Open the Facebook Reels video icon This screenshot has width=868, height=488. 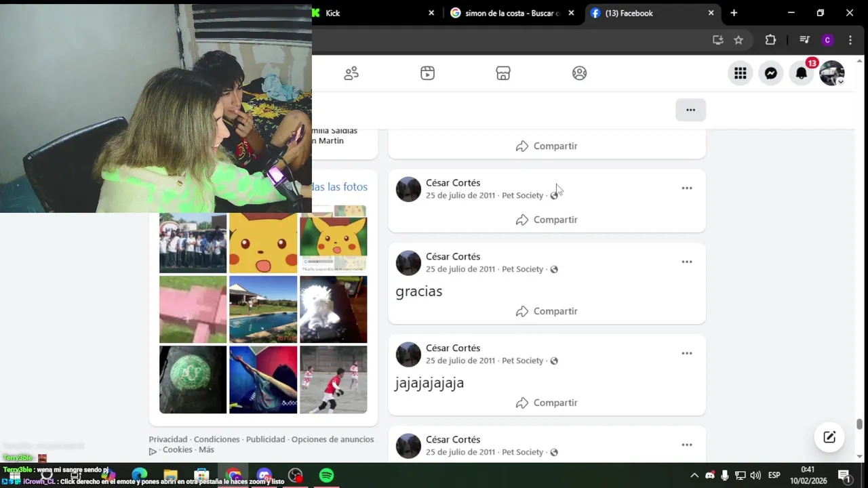(427, 73)
